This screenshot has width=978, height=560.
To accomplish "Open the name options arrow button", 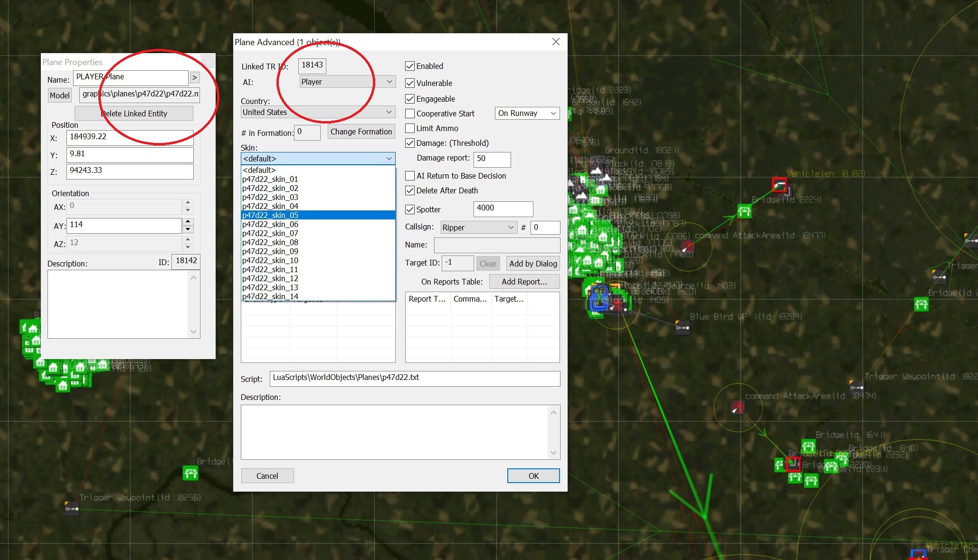I will (x=195, y=77).
